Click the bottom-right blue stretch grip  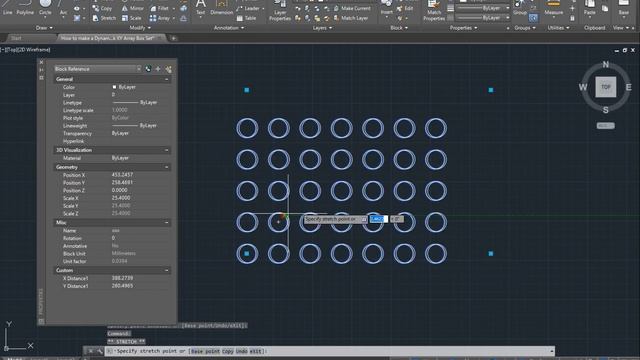point(491,253)
